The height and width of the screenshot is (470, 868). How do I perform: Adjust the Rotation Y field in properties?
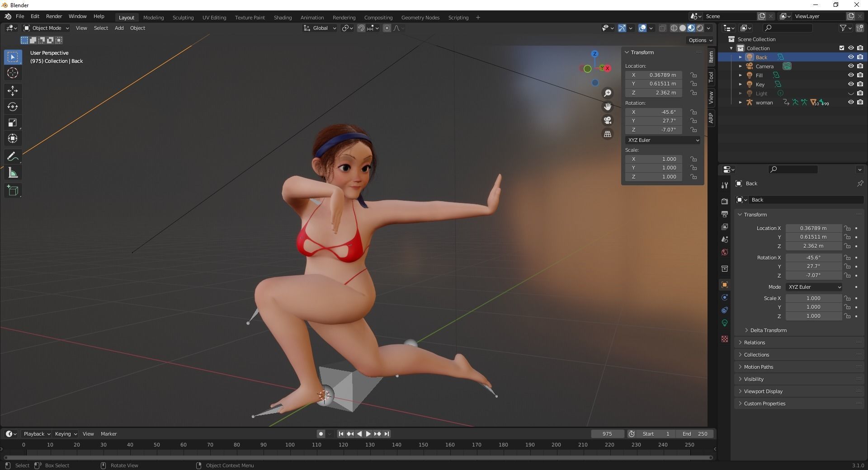[813, 267]
